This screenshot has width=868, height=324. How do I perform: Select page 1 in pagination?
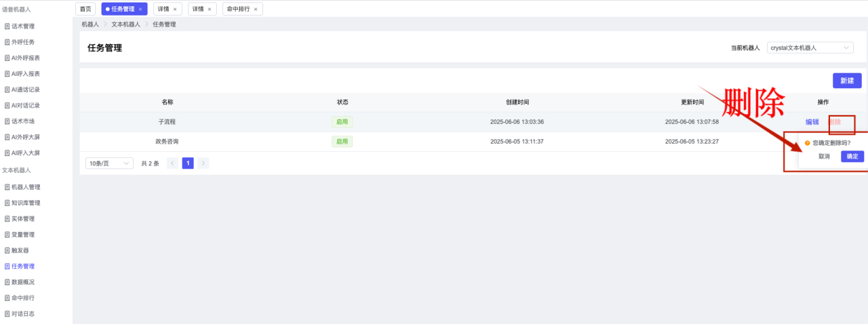(188, 163)
